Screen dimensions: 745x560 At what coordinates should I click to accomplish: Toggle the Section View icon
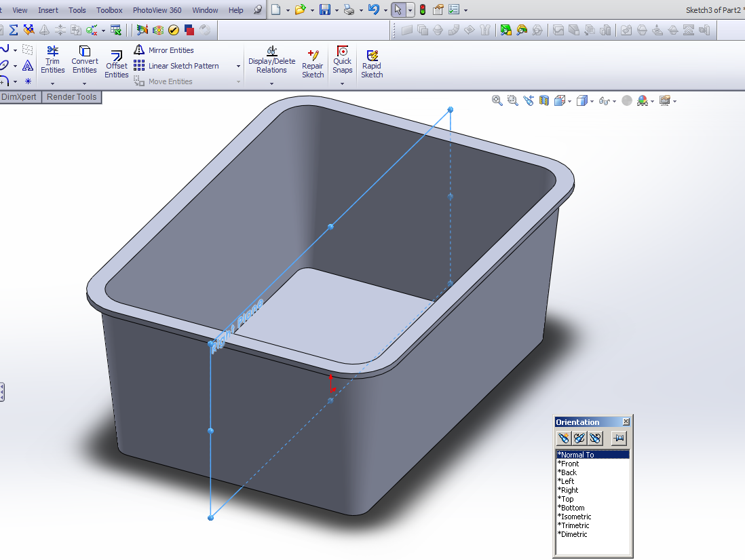(x=544, y=100)
